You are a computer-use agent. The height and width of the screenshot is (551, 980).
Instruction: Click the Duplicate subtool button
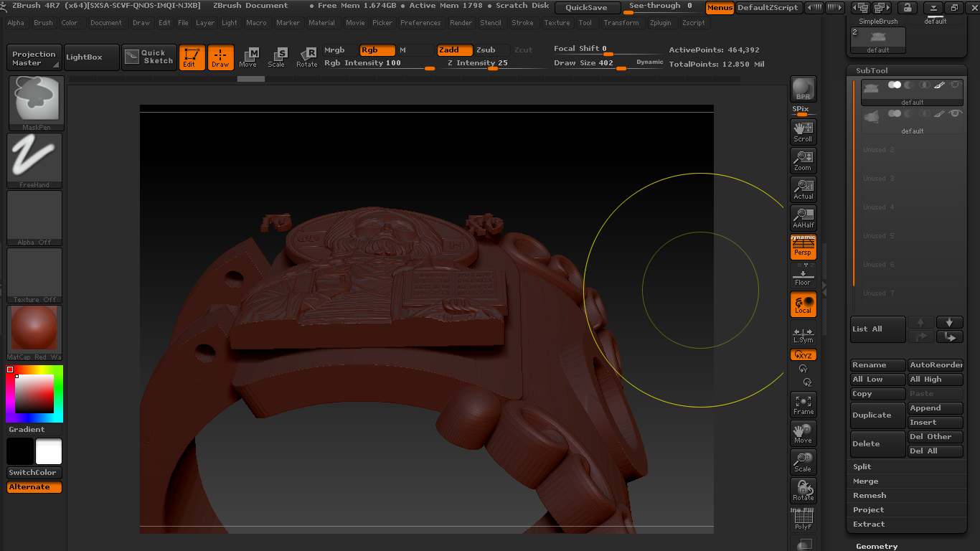click(877, 415)
